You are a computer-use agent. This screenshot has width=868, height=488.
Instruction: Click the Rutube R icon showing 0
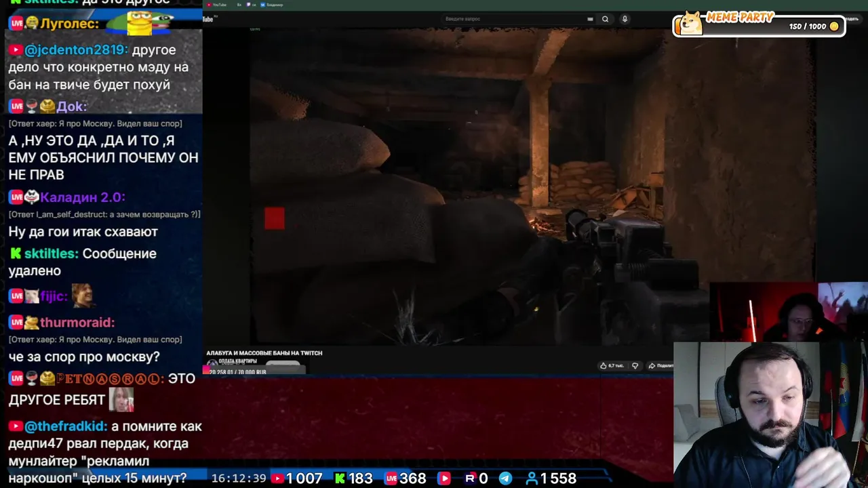point(469,479)
